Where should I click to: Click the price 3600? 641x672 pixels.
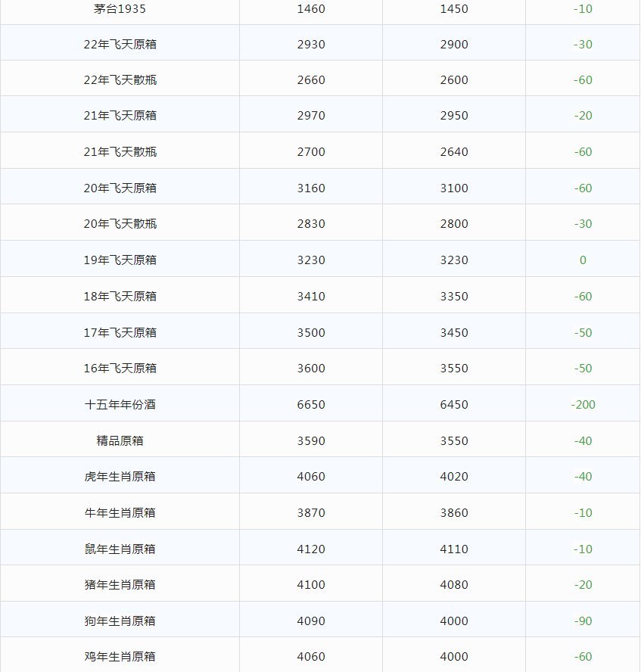[311, 369]
